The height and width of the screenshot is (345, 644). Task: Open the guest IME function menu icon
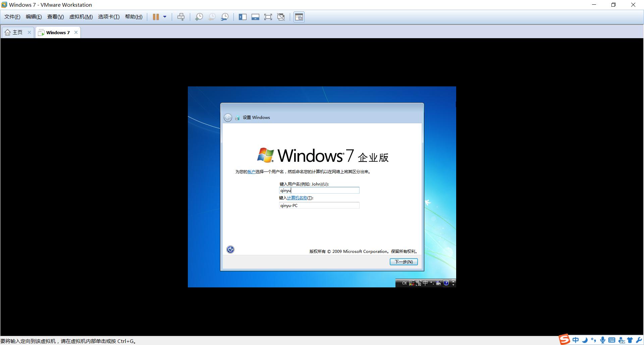[x=438, y=283]
